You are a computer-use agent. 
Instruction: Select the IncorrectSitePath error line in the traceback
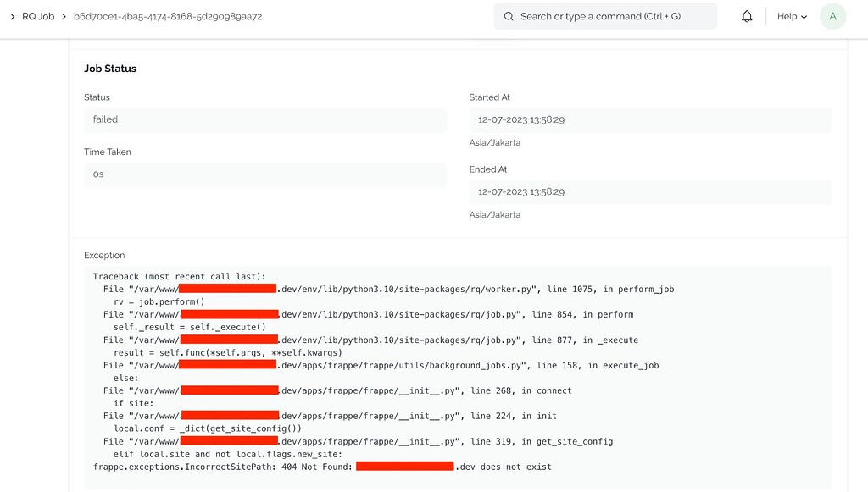point(322,466)
